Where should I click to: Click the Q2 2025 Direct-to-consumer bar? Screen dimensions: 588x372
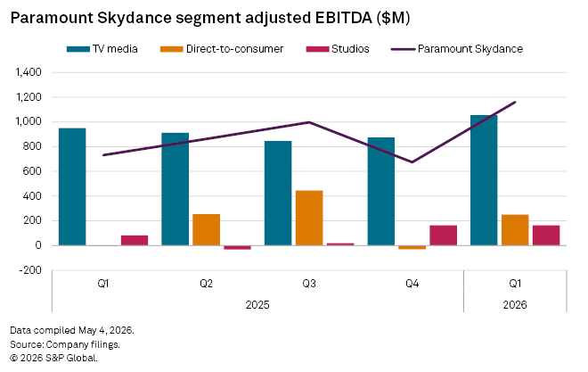click(207, 230)
